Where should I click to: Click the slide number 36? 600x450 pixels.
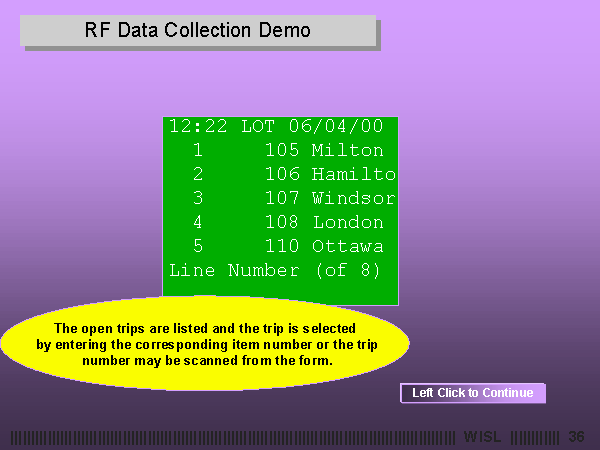click(576, 437)
